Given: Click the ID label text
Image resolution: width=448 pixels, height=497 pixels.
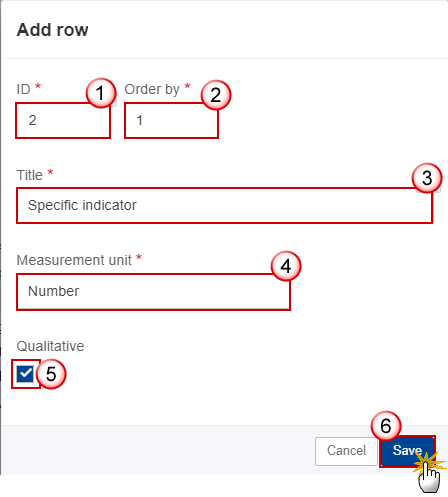Looking at the screenshot, I should 24,89.
